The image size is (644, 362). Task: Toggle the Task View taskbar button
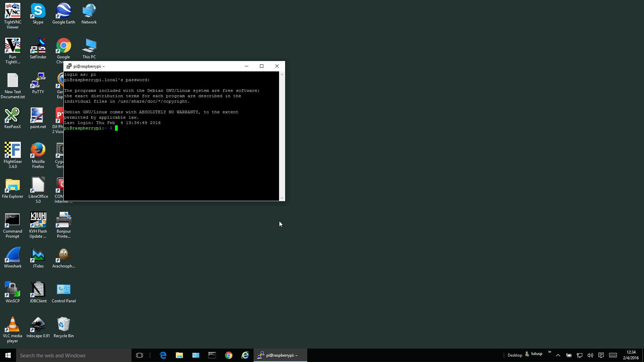140,355
